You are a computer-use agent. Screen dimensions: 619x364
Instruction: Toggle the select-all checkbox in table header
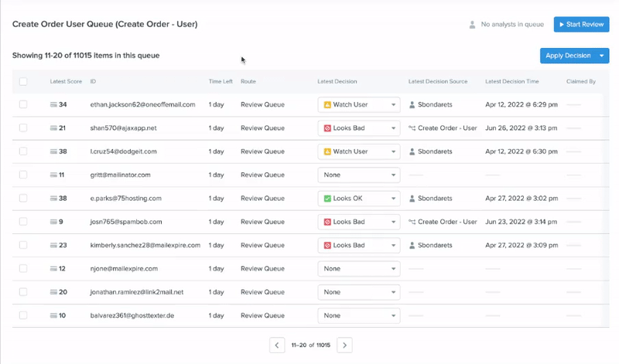pos(23,81)
